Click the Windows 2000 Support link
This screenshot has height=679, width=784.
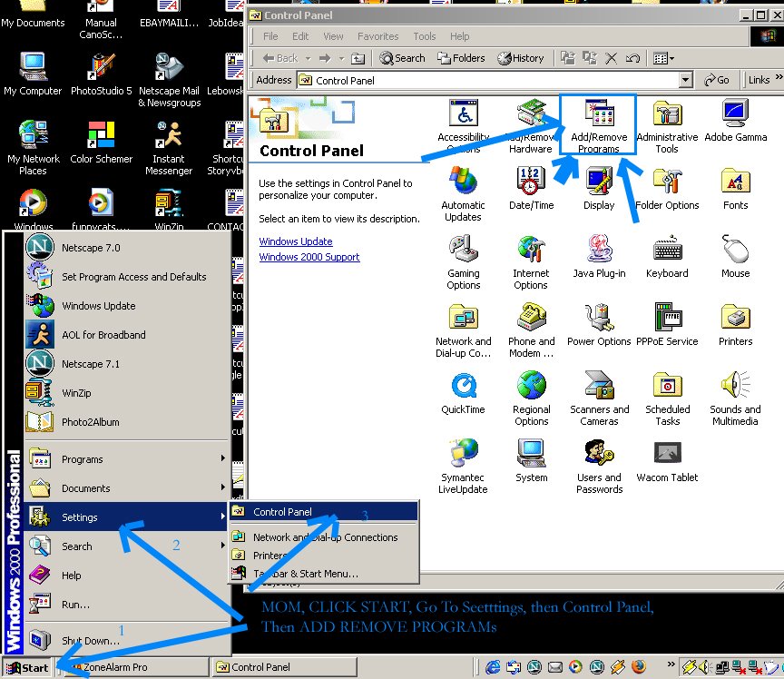[x=309, y=257]
